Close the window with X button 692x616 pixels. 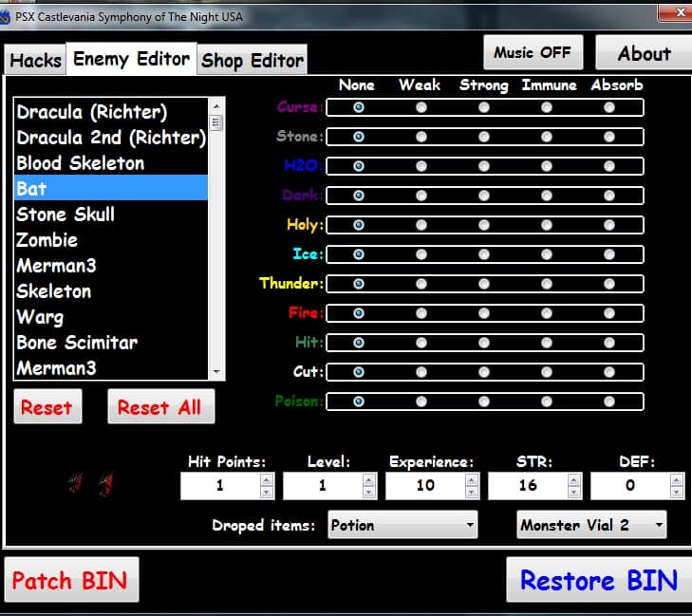676,12
